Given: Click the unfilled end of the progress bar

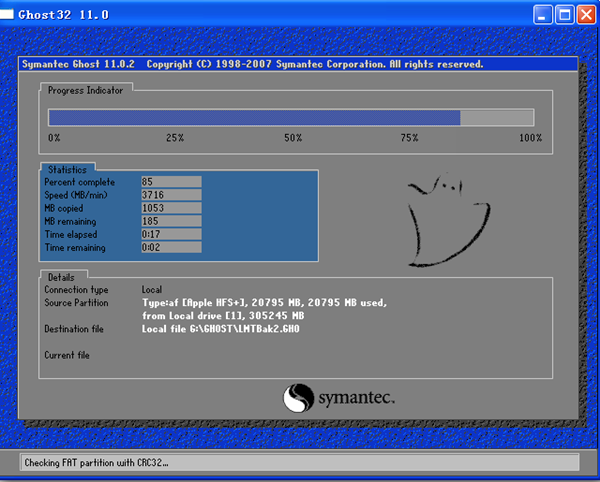Looking at the screenshot, I should [x=497, y=117].
